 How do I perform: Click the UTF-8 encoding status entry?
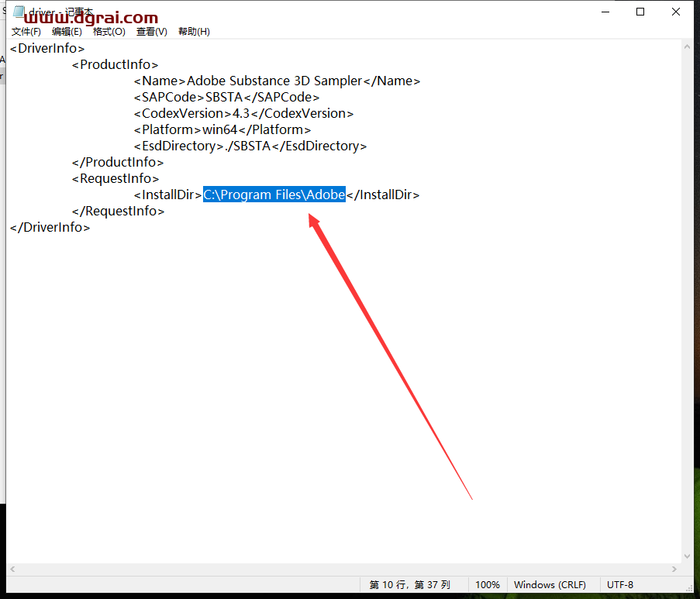619,585
